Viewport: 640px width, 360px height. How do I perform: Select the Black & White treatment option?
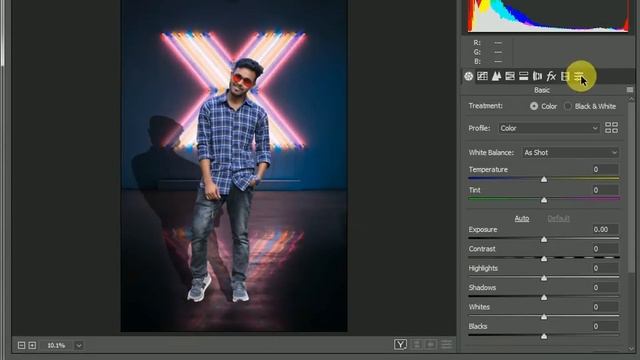pos(568,106)
